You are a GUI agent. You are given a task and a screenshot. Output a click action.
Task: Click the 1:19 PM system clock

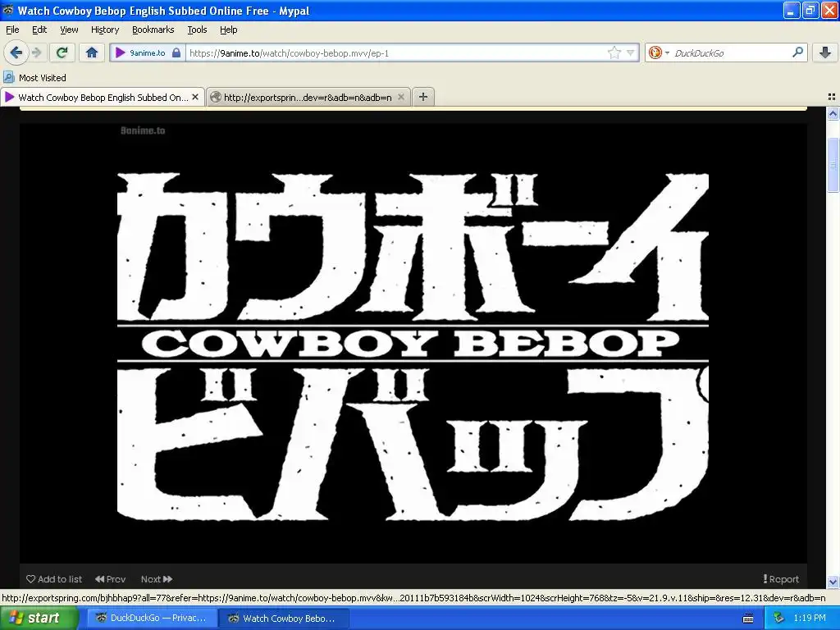810,619
